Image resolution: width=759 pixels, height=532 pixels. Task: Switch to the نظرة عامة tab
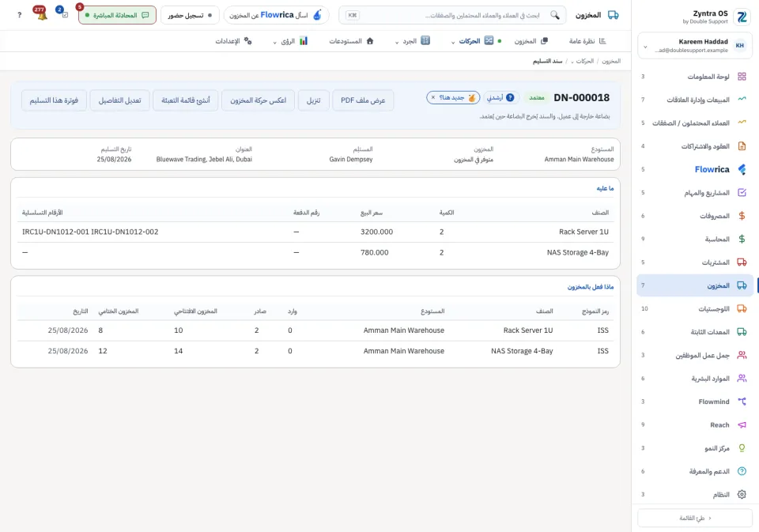coord(587,41)
